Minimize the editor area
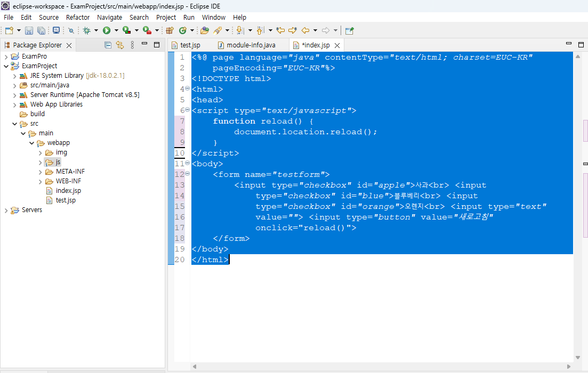The height and width of the screenshot is (373, 588). (569, 44)
